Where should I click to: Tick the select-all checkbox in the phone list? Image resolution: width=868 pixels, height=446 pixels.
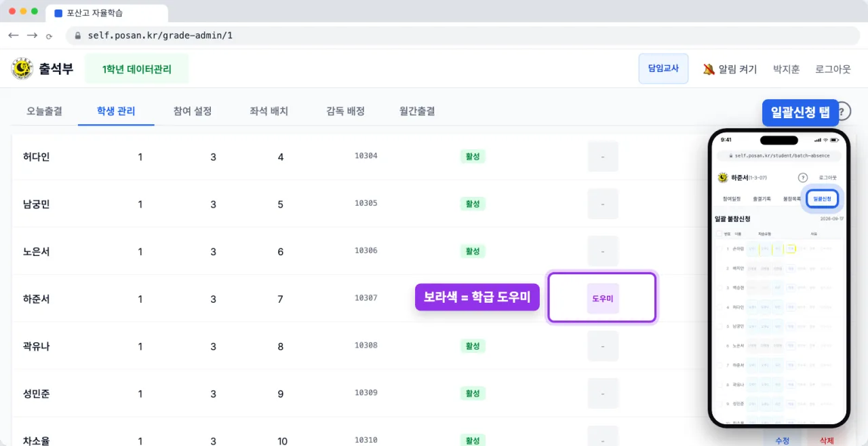point(719,234)
